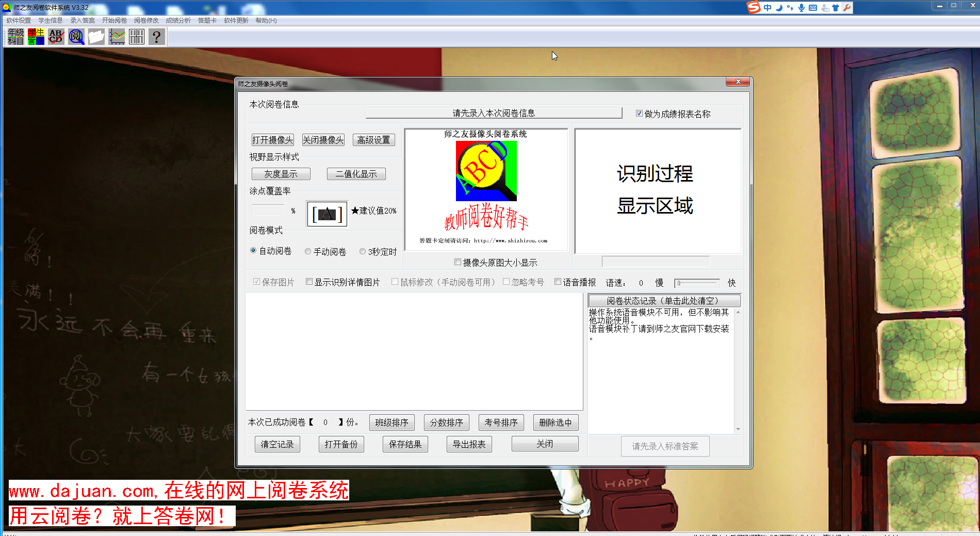Click the 阅 magnifier grading icon

pos(75,36)
